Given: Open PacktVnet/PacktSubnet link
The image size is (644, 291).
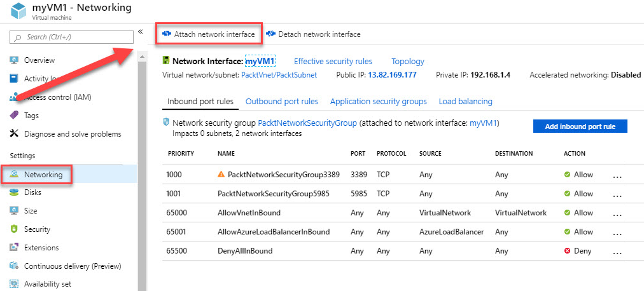Looking at the screenshot, I should pyautogui.click(x=279, y=75).
